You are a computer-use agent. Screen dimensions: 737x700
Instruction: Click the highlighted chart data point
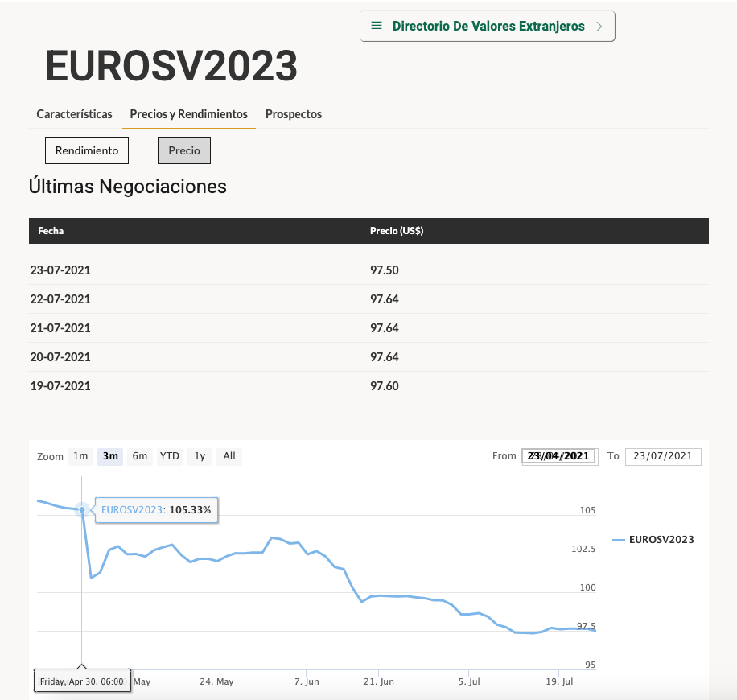pyautogui.click(x=82, y=509)
